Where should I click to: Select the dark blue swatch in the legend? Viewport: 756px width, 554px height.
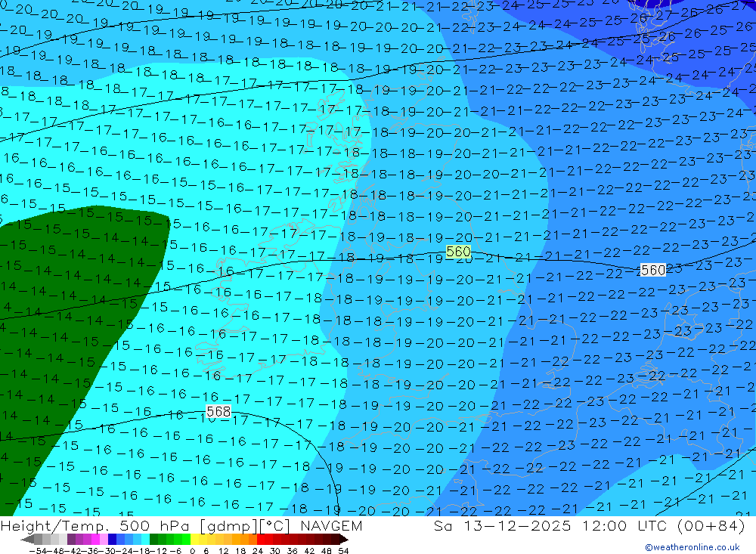113,540
